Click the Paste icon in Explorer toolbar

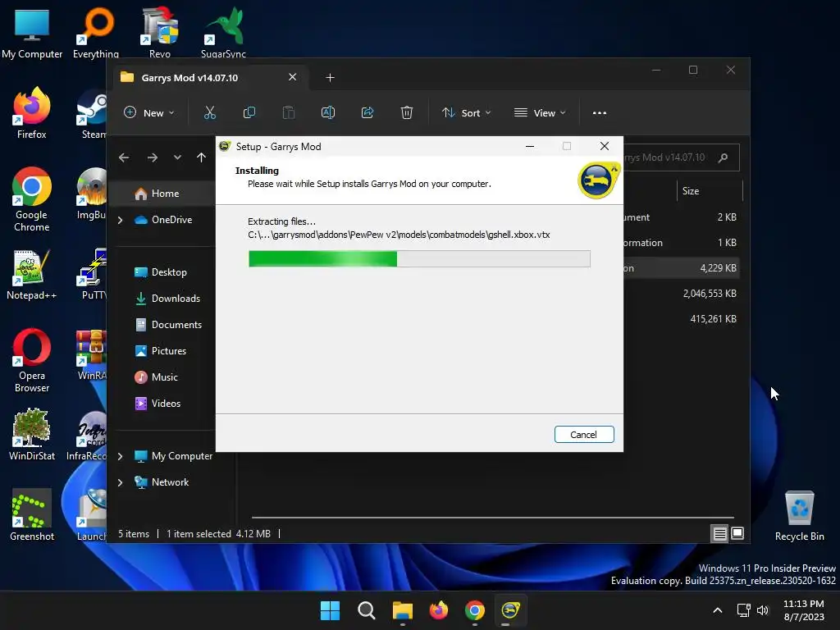288,112
